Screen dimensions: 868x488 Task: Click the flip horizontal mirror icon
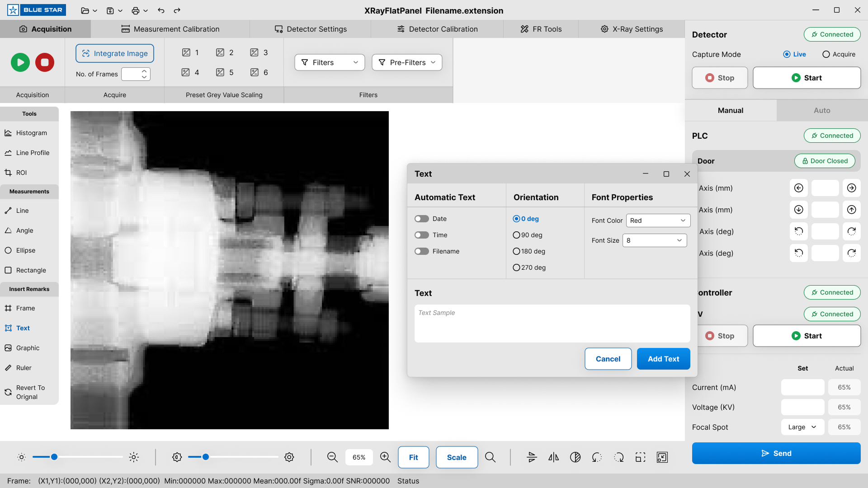point(553,457)
